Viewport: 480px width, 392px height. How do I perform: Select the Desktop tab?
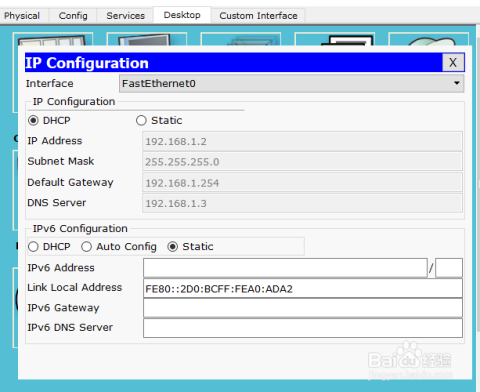(182, 15)
